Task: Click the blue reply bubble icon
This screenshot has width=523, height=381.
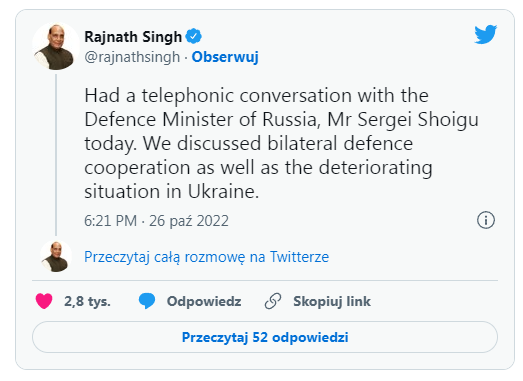Action: click(x=147, y=301)
